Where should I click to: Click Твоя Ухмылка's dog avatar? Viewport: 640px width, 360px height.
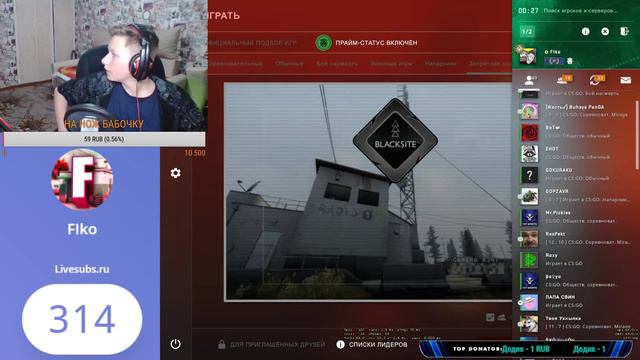click(529, 323)
